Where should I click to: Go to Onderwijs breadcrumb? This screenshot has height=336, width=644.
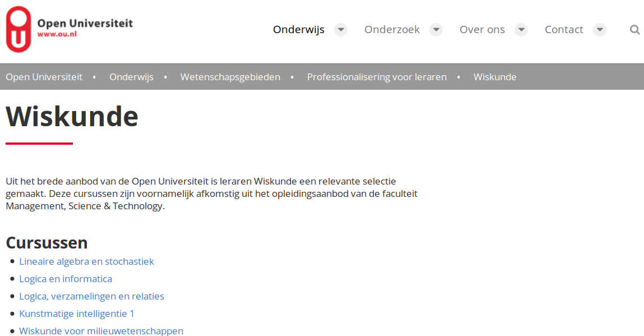point(131,77)
